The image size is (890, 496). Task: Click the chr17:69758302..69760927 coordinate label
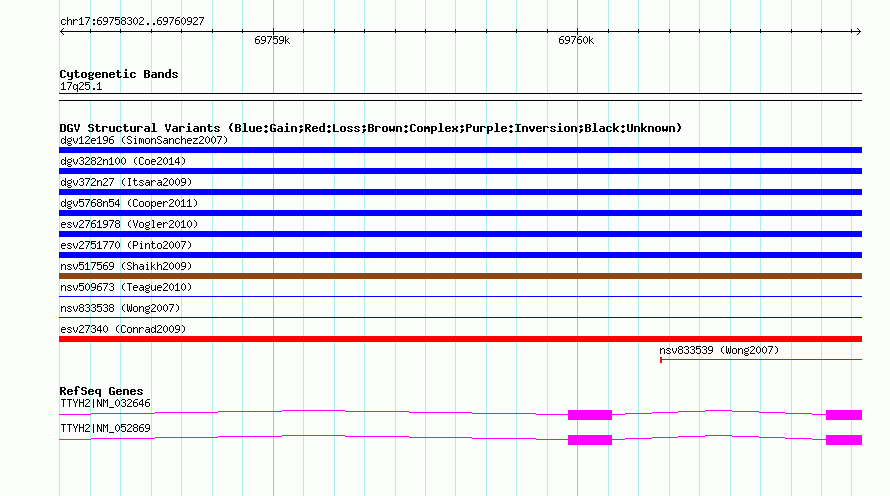point(132,21)
